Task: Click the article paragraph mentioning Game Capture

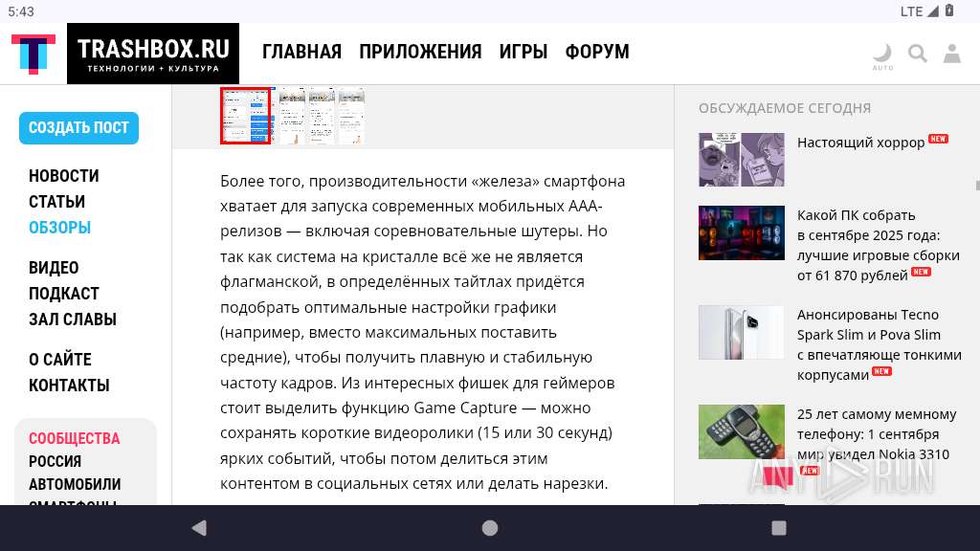Action: click(422, 332)
